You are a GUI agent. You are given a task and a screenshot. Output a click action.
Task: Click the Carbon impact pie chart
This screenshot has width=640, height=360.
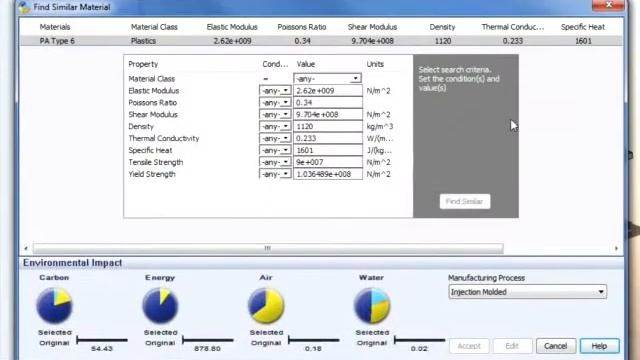coord(54,305)
